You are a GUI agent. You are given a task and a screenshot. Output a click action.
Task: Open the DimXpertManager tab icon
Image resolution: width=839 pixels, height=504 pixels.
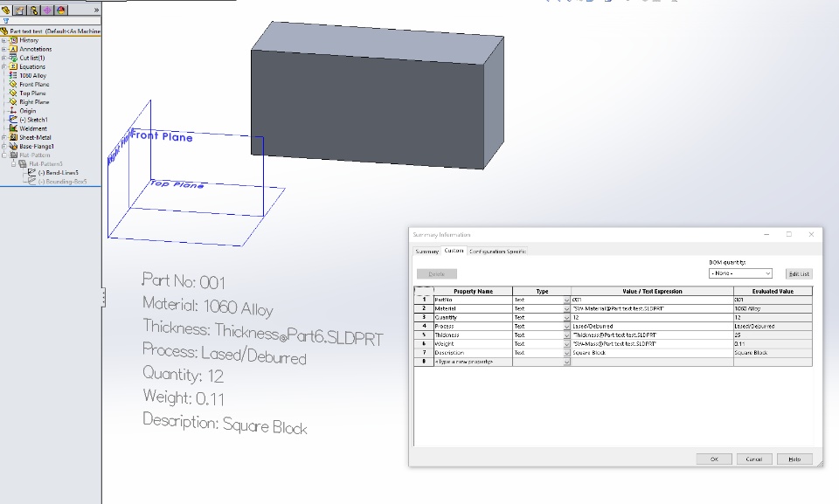click(47, 10)
